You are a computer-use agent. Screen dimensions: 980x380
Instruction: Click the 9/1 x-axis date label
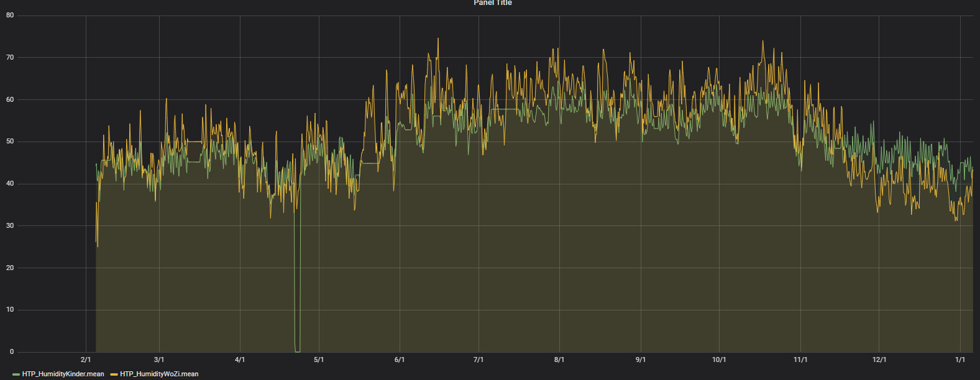[x=640, y=360]
